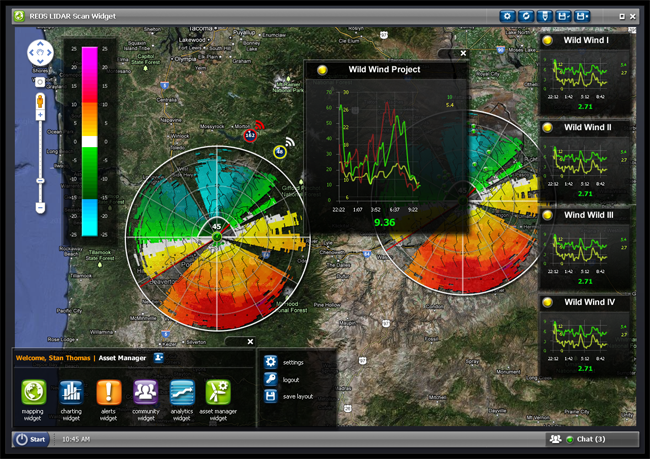The height and width of the screenshot is (459, 650).
Task: Click the Welcome, Stan Thomas text
Action: [x=53, y=358]
